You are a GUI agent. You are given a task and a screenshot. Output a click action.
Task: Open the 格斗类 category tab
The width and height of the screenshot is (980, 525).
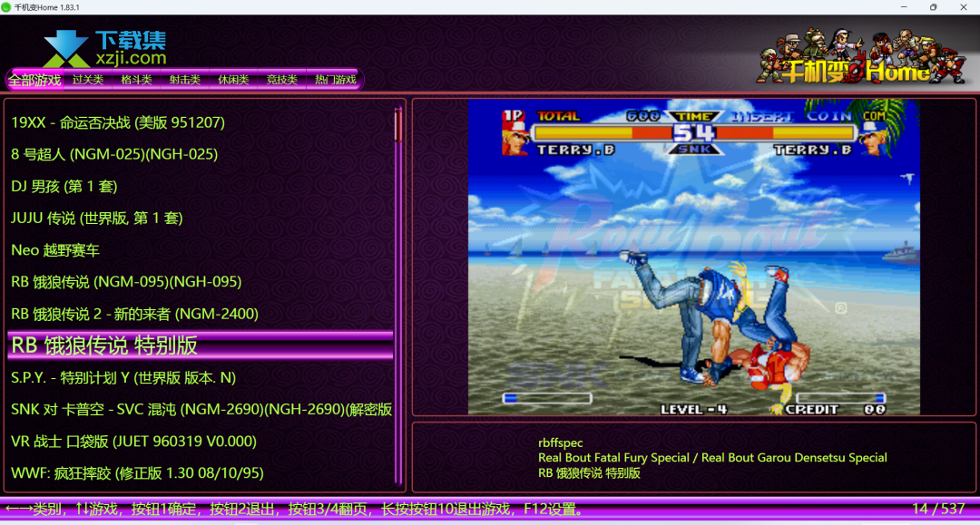[136, 80]
